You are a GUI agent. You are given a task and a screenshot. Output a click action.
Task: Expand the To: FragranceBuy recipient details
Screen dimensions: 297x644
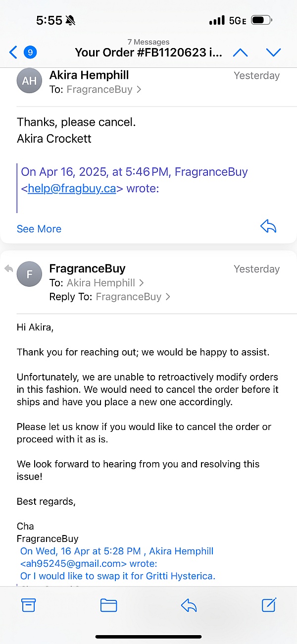pyautogui.click(x=104, y=90)
